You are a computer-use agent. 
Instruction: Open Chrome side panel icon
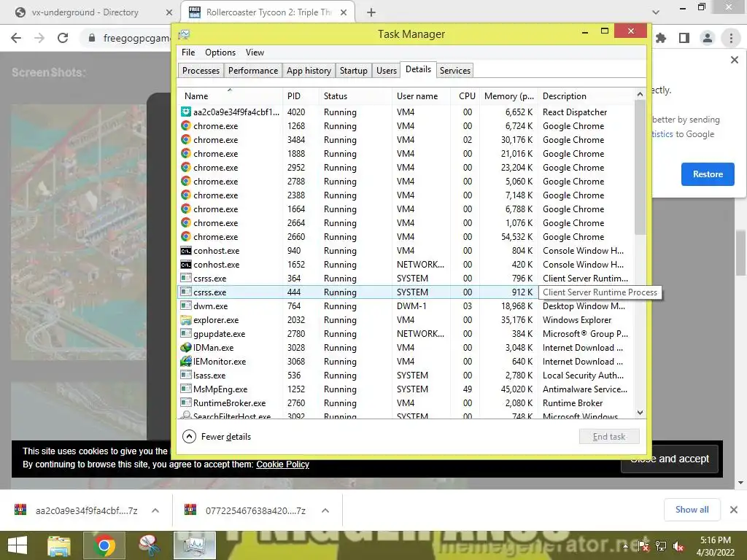pos(684,38)
